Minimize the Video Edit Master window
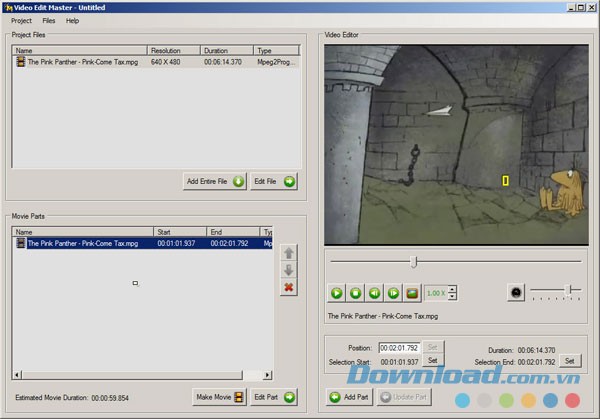This screenshot has height=419, width=600. (x=571, y=7)
